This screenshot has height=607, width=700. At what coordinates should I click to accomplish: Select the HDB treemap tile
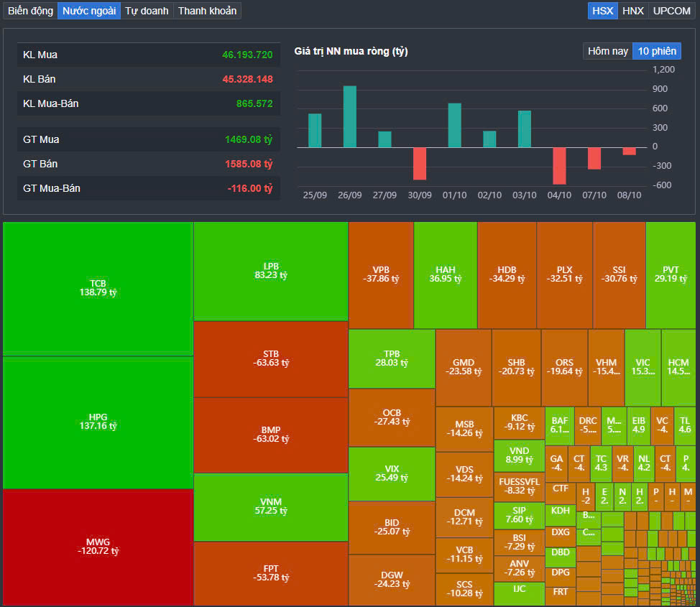point(507,274)
